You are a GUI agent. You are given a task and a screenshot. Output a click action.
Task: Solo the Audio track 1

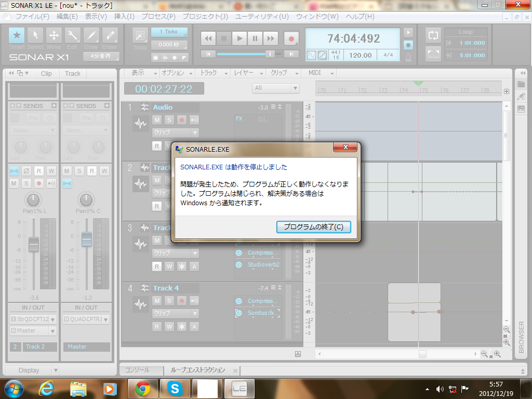pyautogui.click(x=169, y=120)
